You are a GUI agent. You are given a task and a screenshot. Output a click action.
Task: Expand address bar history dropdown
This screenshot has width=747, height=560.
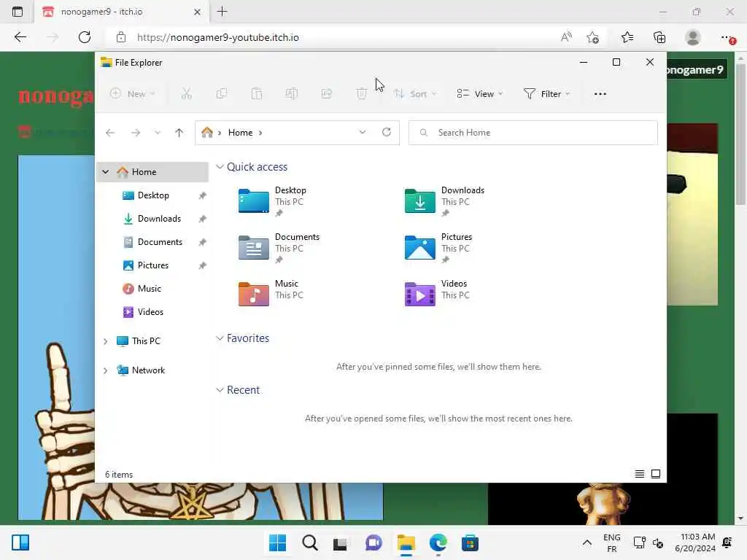363,132
